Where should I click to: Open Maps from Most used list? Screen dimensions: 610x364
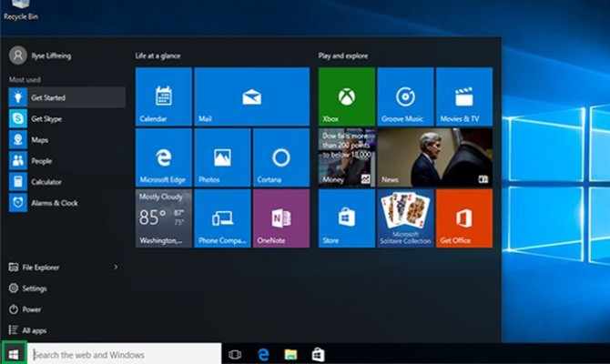[66, 139]
